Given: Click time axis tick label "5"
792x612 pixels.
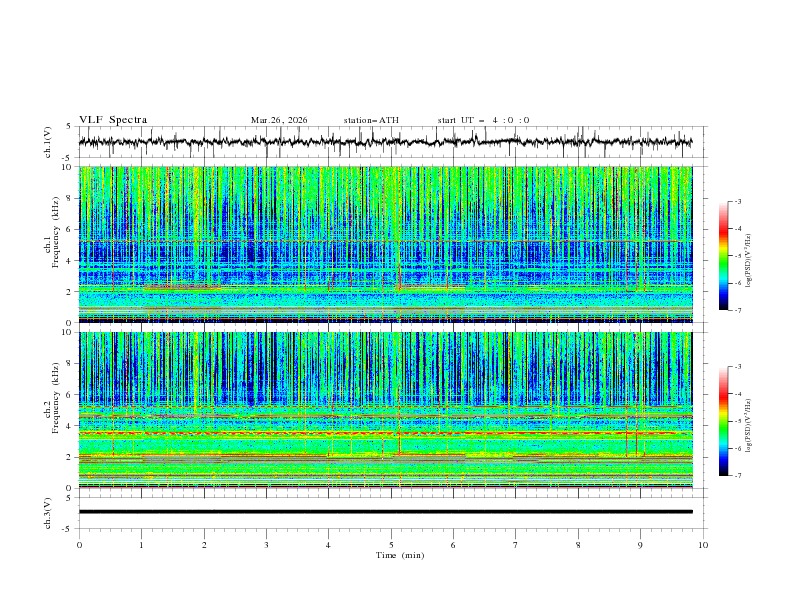Looking at the screenshot, I should click(x=391, y=545).
